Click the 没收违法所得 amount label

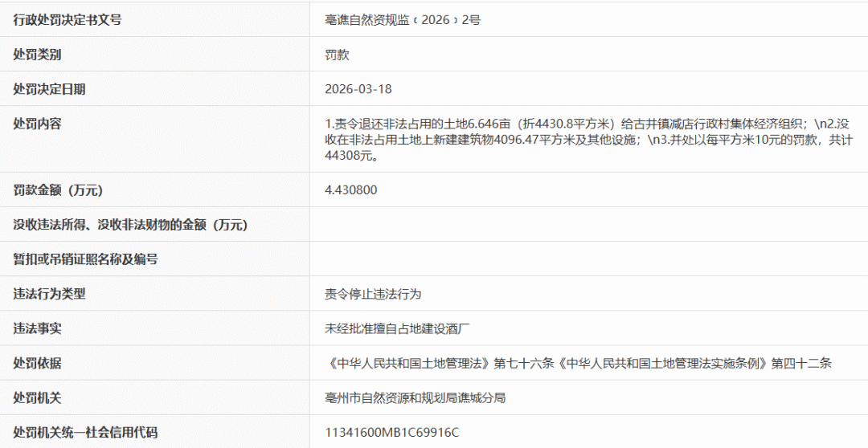[130, 225]
